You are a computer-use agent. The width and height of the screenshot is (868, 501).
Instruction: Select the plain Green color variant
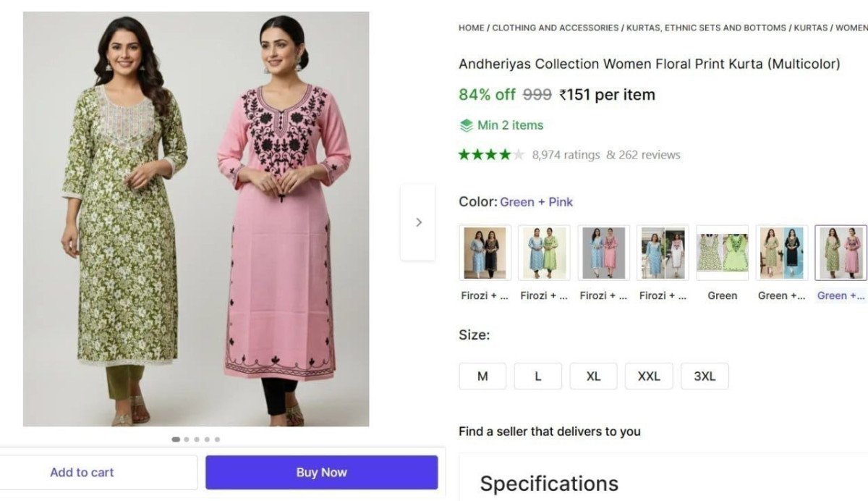[721, 253]
